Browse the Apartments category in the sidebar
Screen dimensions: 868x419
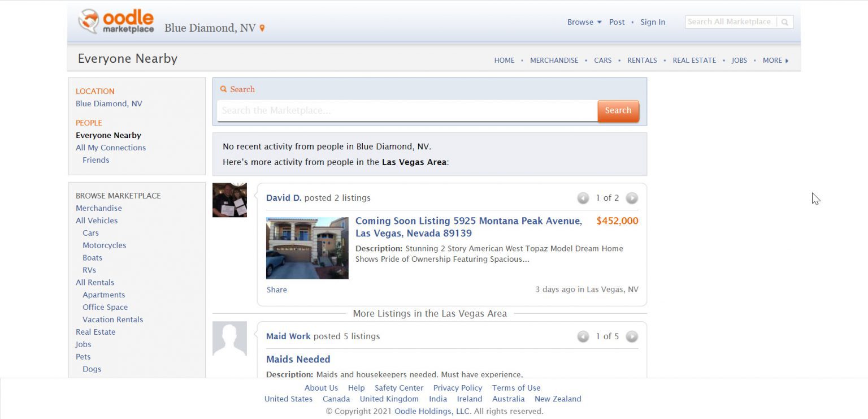click(x=104, y=295)
